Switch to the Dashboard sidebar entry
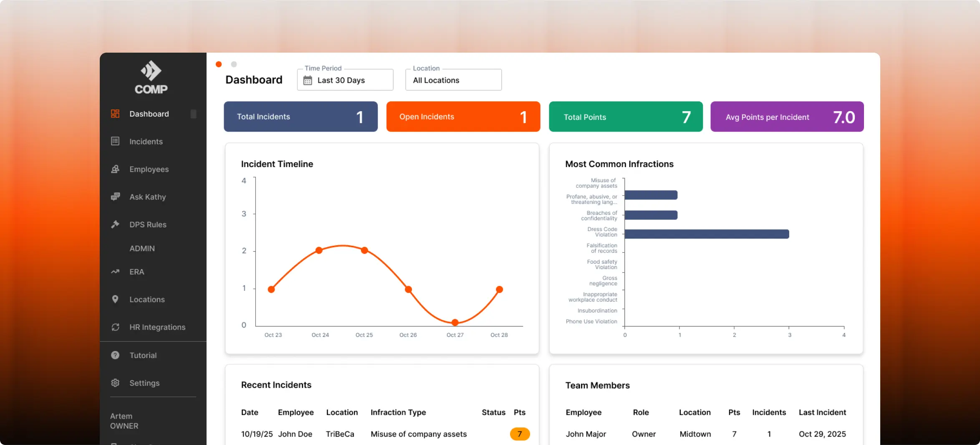The width and height of the screenshot is (980, 445). point(149,113)
